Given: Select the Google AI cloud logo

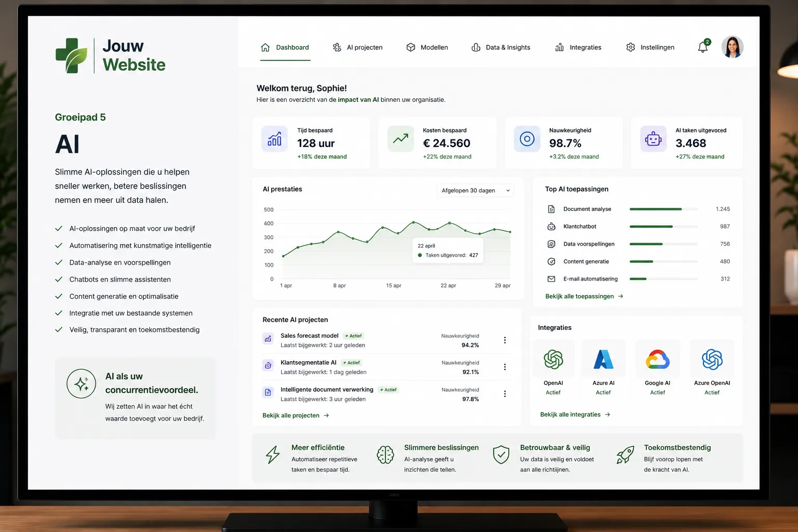Looking at the screenshot, I should click(658, 359).
